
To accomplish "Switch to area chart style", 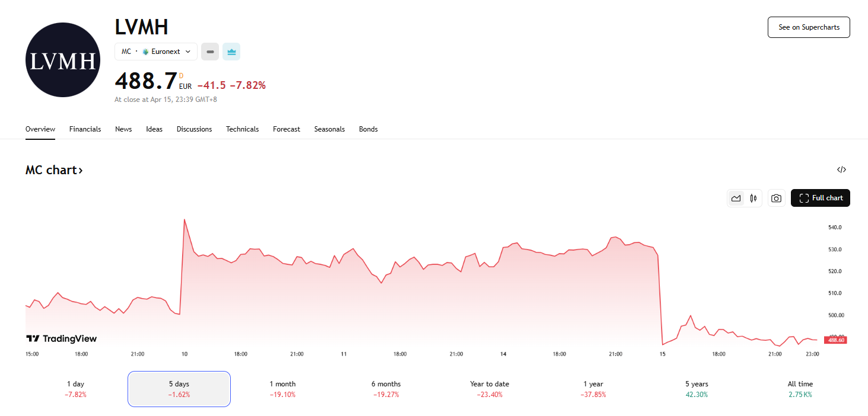I will pos(736,198).
